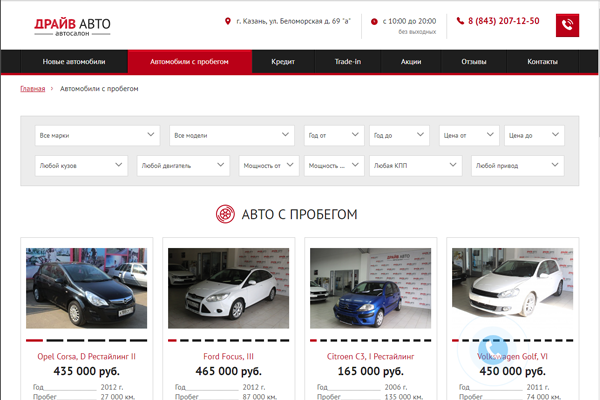Image resolution: width=600 pixels, height=400 pixels.
Task: Open the Любой привод dropdown
Action: point(517,165)
